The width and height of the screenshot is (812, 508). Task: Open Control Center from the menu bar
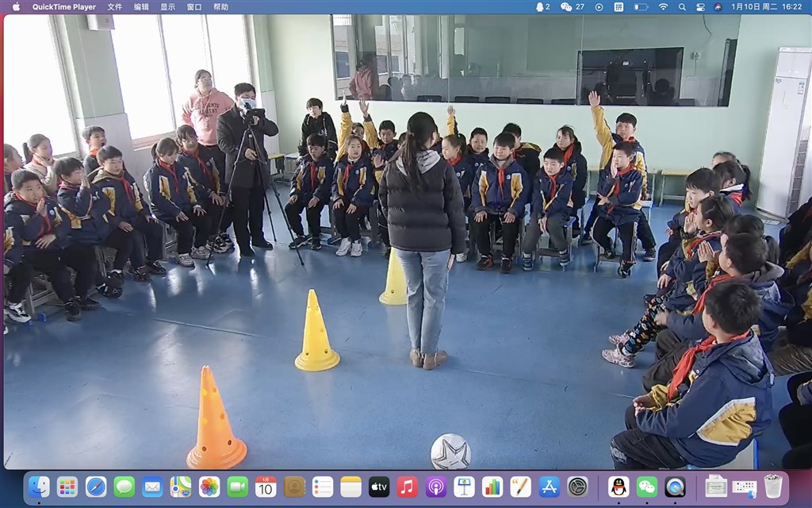700,6
